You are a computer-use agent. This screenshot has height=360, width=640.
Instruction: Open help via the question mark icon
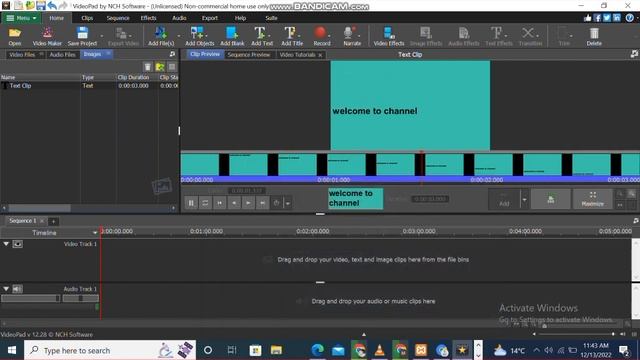coord(630,18)
